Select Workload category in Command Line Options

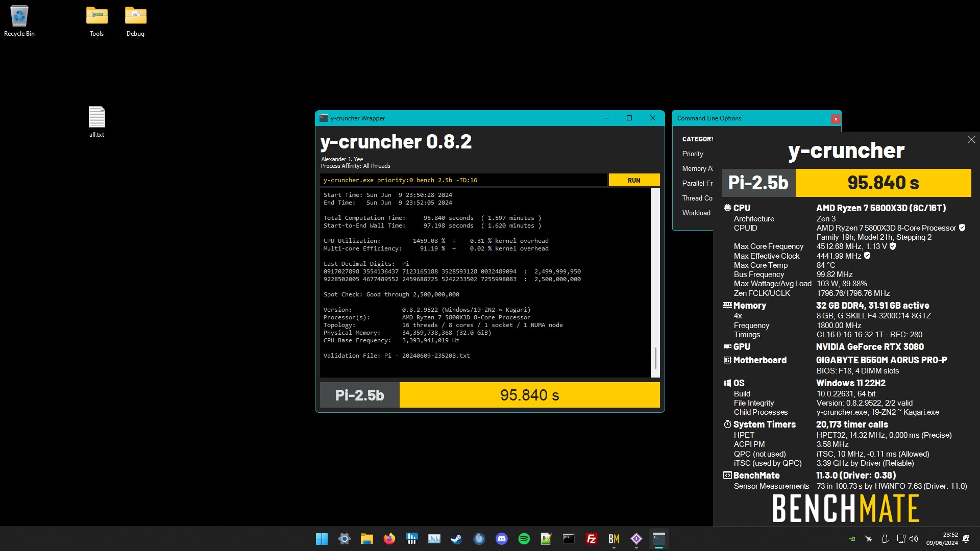pyautogui.click(x=696, y=213)
